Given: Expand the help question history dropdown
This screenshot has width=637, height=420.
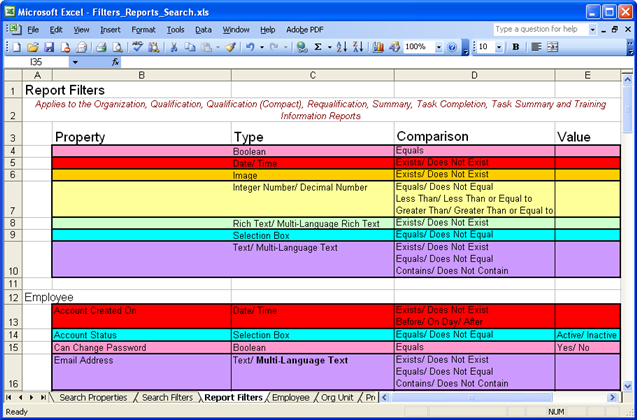Looking at the screenshot, I should (x=592, y=29).
